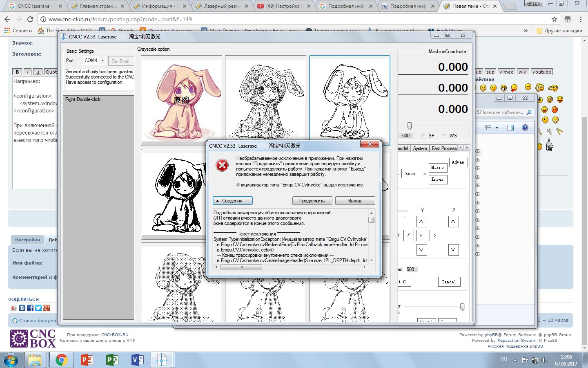The height and width of the screenshot is (368, 588).
Task: Click the Список форумов link
Action: (38, 321)
